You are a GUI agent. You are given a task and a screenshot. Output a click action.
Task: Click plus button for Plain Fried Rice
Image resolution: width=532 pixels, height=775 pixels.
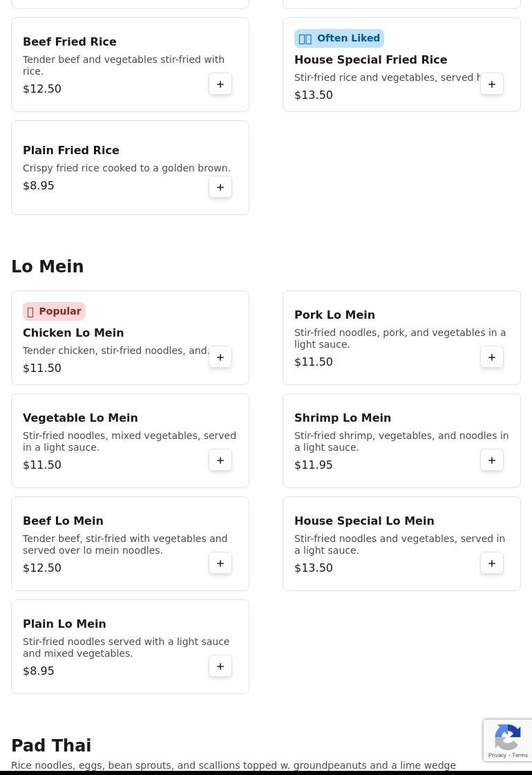point(220,187)
